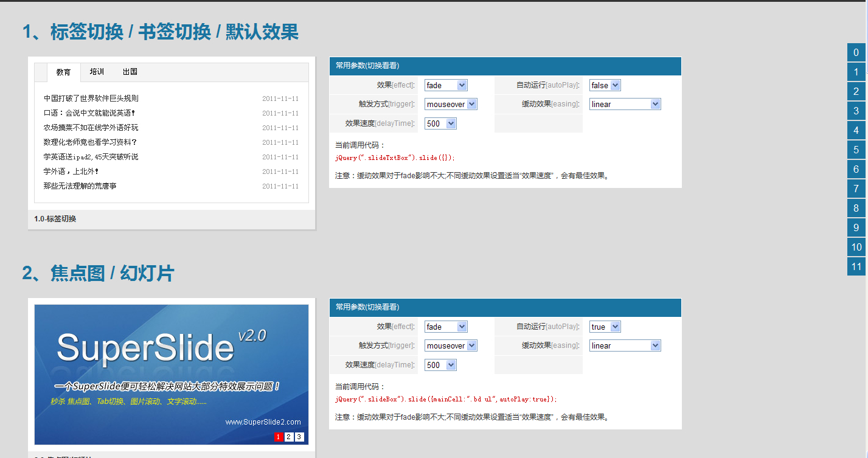Click the SuperSlide v2.0 banner image

coord(172,375)
